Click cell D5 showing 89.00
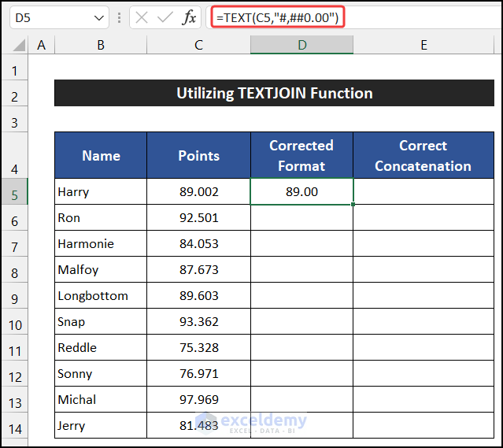Screen dimensions: 503x448 point(301,192)
